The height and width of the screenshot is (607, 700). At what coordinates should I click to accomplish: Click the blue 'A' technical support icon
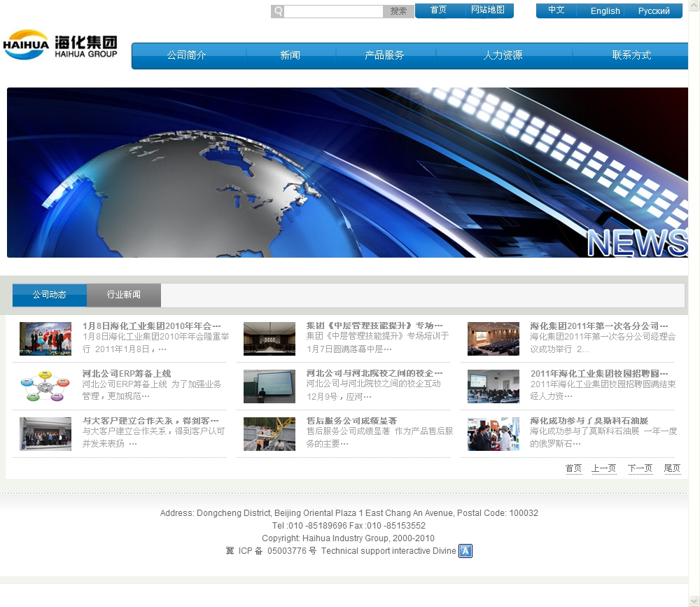[x=465, y=551]
